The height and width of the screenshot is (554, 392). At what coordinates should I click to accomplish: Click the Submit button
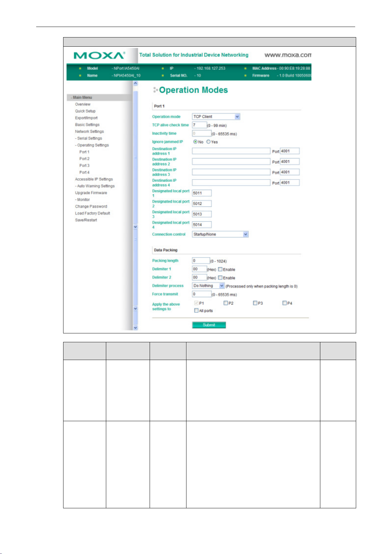point(209,325)
